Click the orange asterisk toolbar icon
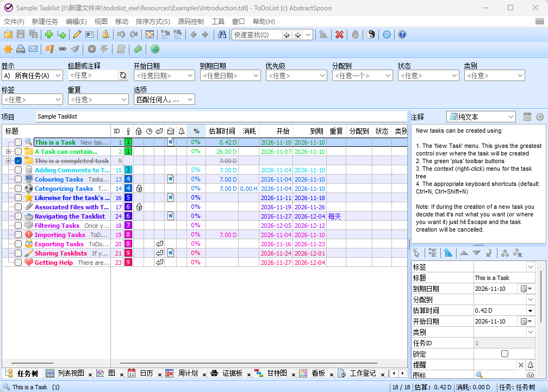 click(8, 49)
